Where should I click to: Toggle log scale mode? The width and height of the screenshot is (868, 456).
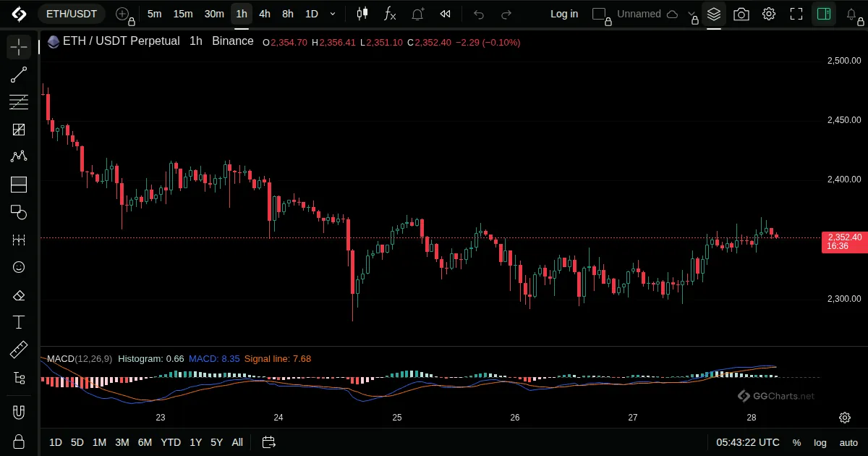click(x=820, y=442)
